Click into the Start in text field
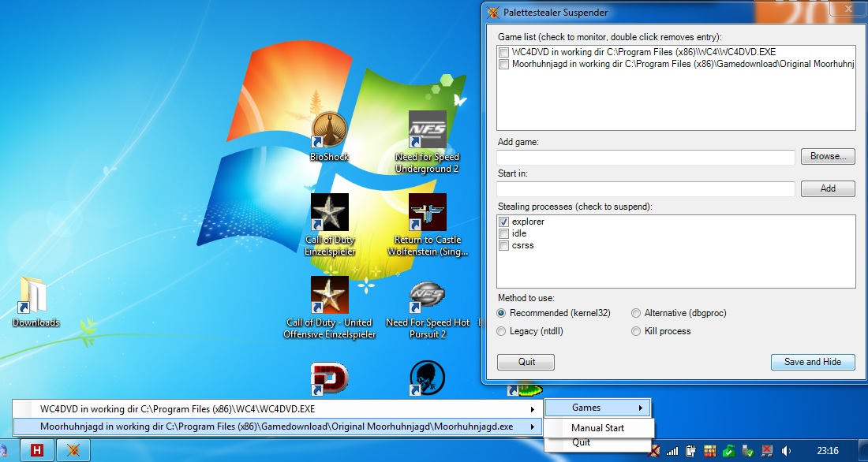868x462 pixels. pyautogui.click(x=645, y=188)
